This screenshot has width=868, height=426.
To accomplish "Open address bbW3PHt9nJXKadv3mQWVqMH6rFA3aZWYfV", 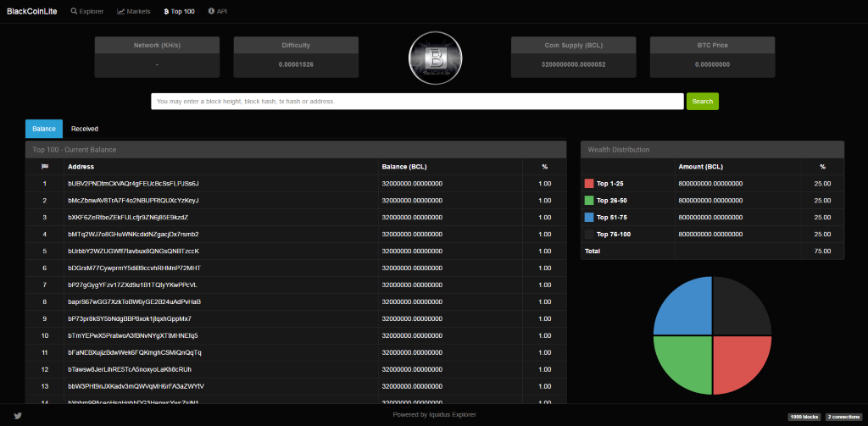I will coord(136,386).
